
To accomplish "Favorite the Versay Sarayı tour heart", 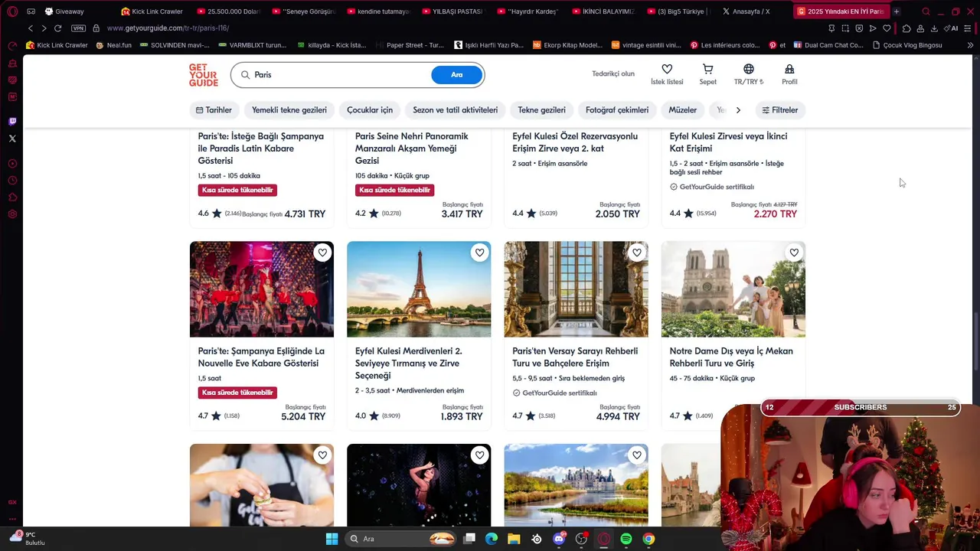I will 636,253.
